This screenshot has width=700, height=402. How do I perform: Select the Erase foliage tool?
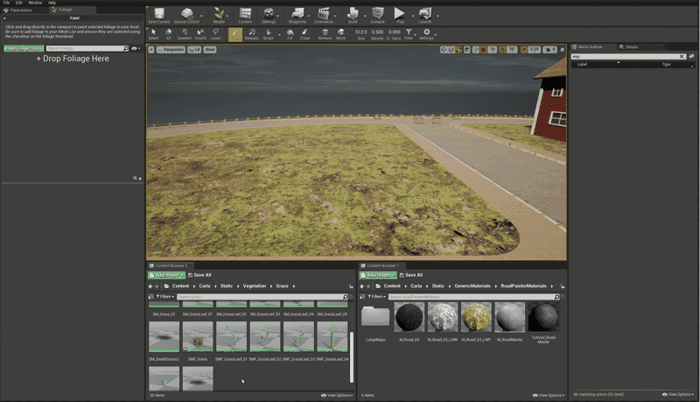coord(306,34)
